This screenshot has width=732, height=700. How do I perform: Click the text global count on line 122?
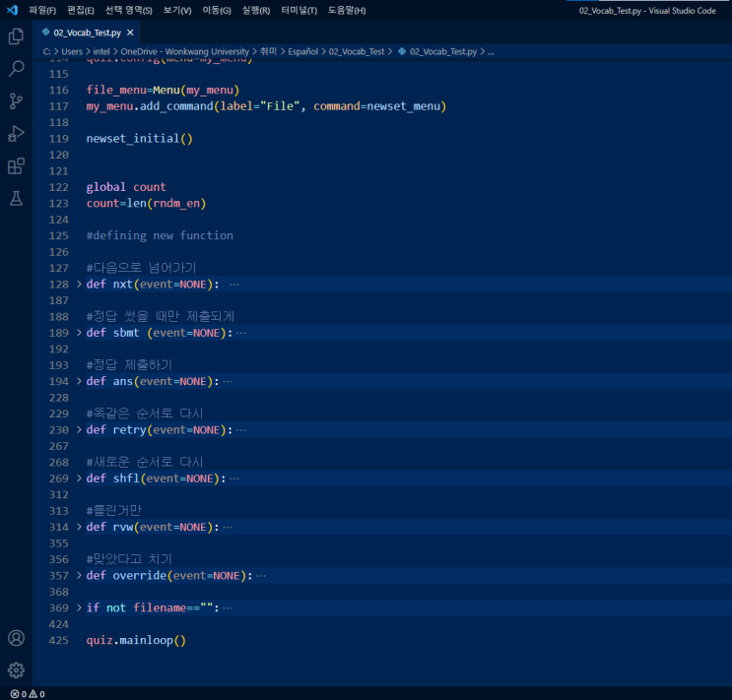tap(126, 187)
